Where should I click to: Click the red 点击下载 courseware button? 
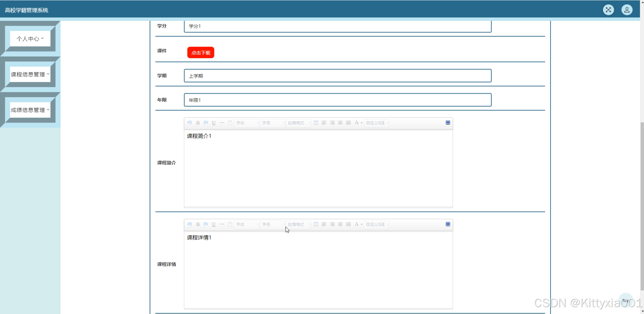201,53
